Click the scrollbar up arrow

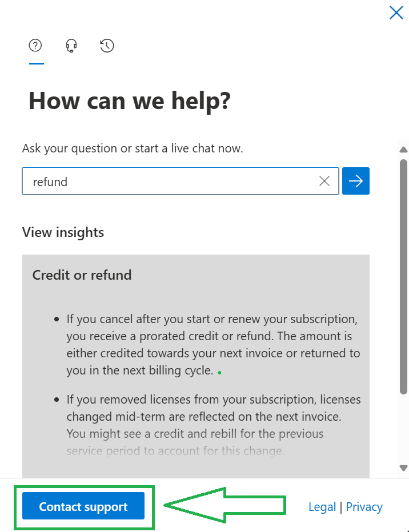(x=403, y=150)
